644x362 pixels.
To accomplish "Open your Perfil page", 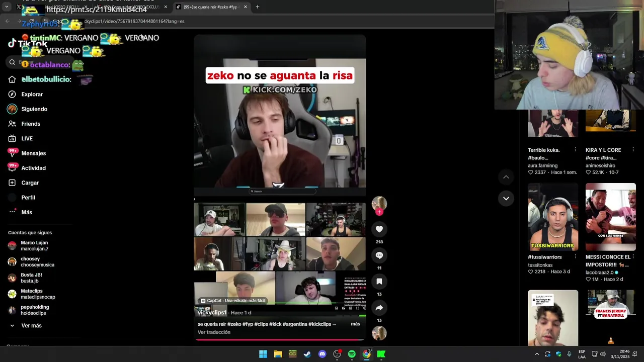I will [x=28, y=198].
